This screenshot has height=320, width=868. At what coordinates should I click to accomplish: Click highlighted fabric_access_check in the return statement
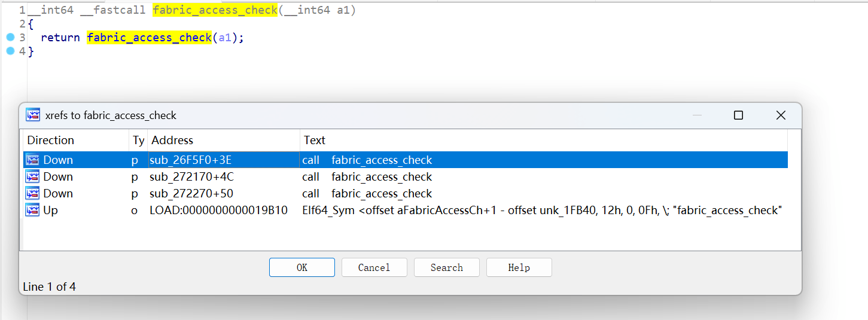tap(150, 37)
